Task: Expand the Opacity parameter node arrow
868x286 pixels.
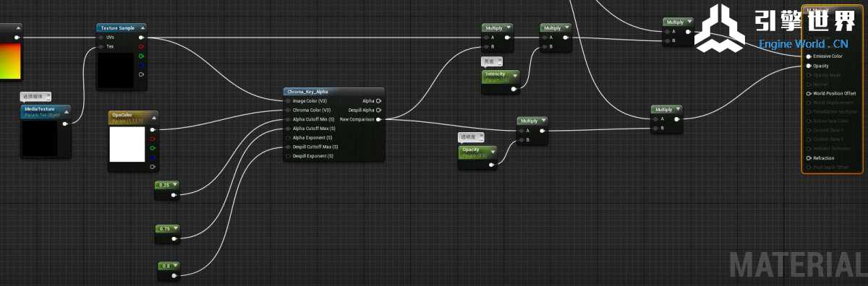Action: pos(492,149)
